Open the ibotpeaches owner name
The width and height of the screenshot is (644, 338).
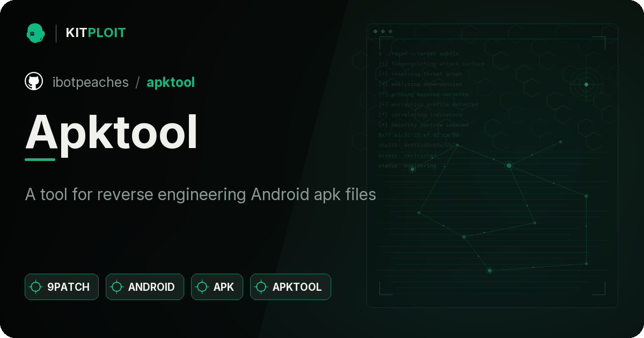[91, 82]
